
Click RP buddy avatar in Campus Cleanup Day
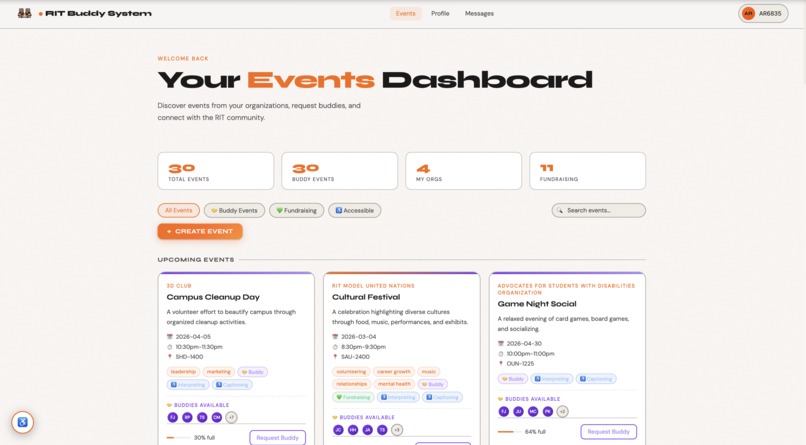187,417
